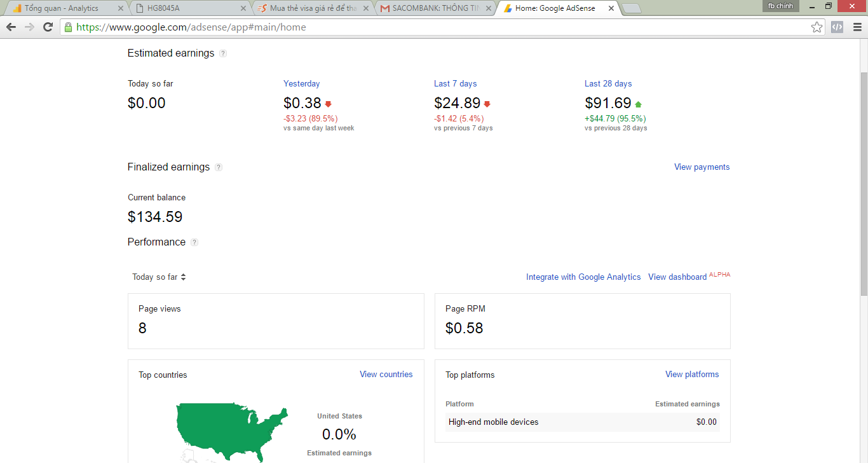Image resolution: width=868 pixels, height=463 pixels.
Task: Bookmark this page with the star icon
Action: (x=817, y=27)
